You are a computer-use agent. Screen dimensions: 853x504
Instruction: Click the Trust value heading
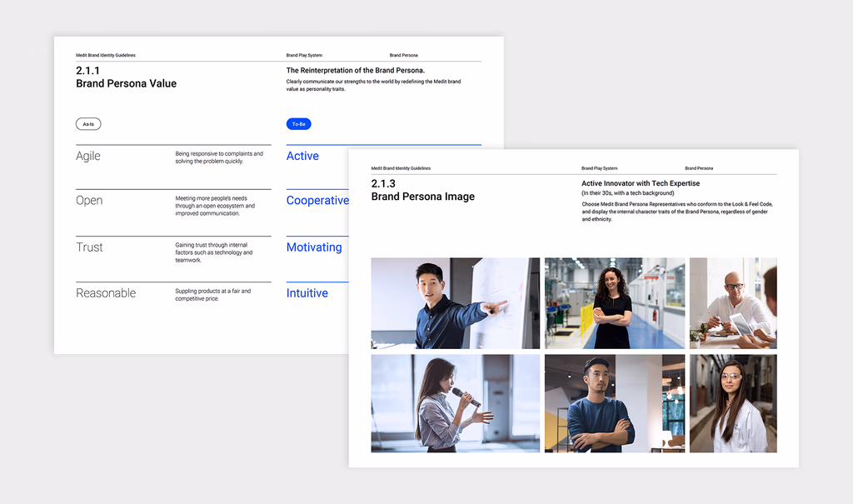(89, 247)
